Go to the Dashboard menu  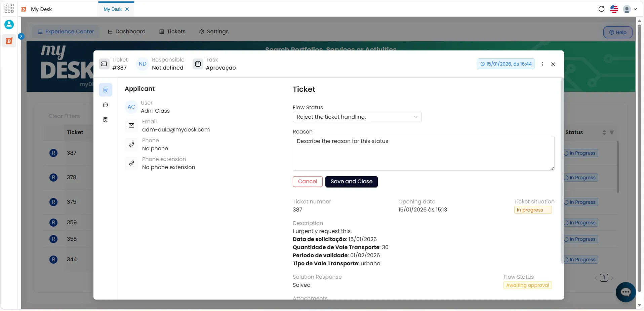127,31
